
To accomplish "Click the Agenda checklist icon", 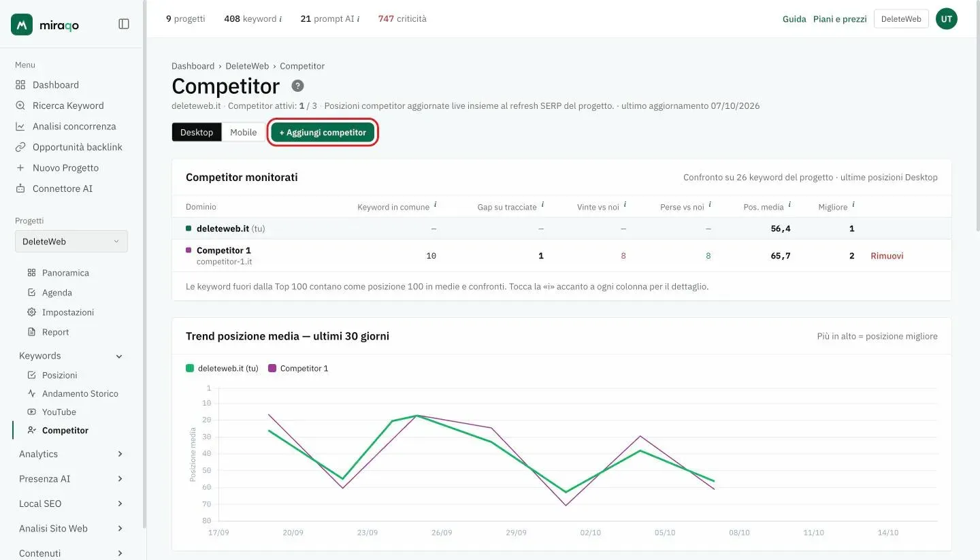I will (x=31, y=293).
